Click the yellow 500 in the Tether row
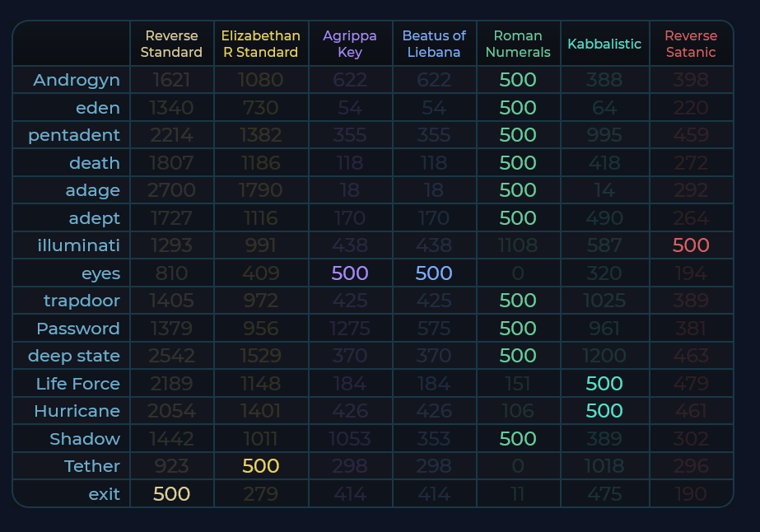The height and width of the screenshot is (532, 760). [x=261, y=466]
